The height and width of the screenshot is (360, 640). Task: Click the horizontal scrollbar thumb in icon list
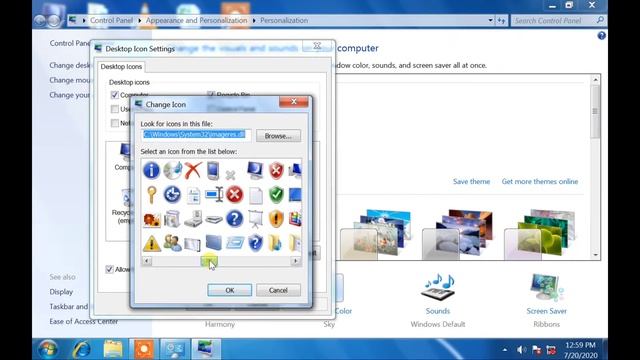pos(209,261)
